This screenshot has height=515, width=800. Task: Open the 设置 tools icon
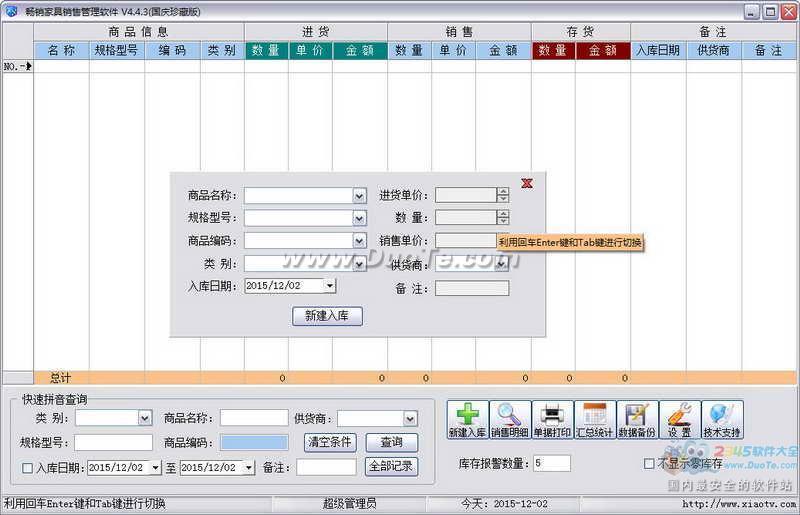click(x=679, y=420)
